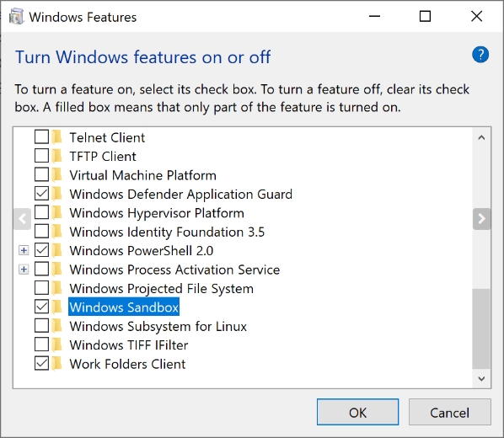The image size is (504, 438).
Task: Select the Windows Projected File System label
Action: (x=161, y=289)
